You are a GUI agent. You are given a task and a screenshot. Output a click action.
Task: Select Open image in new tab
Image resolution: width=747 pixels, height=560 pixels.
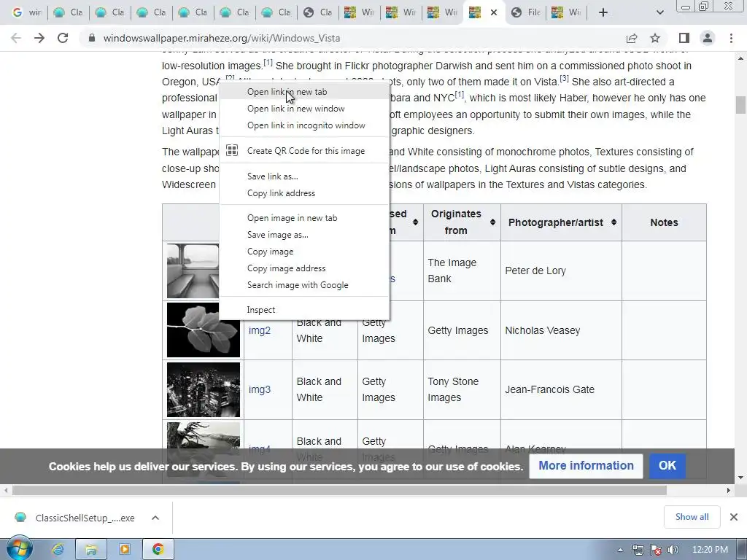(x=304, y=217)
